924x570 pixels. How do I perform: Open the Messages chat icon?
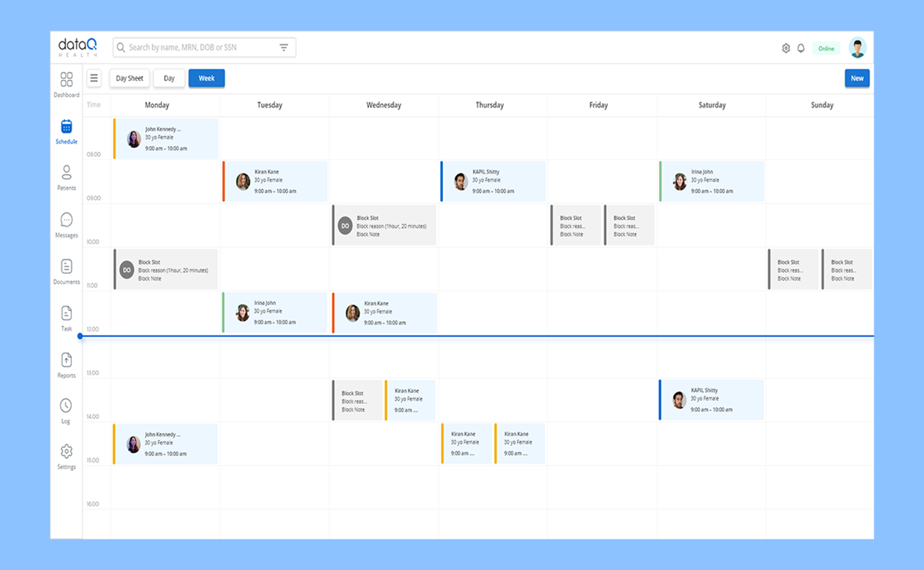tap(66, 220)
